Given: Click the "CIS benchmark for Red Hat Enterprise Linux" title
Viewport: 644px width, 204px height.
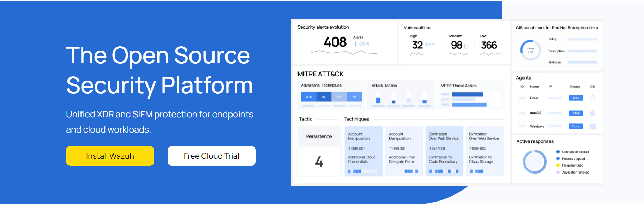Looking at the screenshot, I should click(x=557, y=28).
